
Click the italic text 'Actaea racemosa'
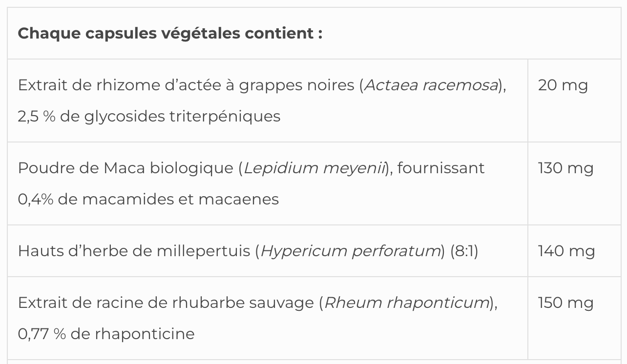tap(431, 85)
